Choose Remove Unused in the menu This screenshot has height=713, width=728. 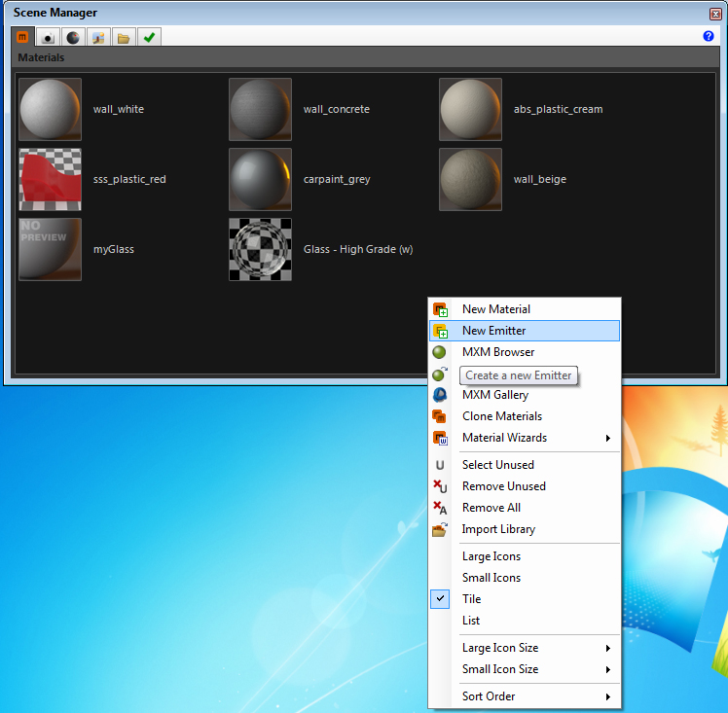525,486
